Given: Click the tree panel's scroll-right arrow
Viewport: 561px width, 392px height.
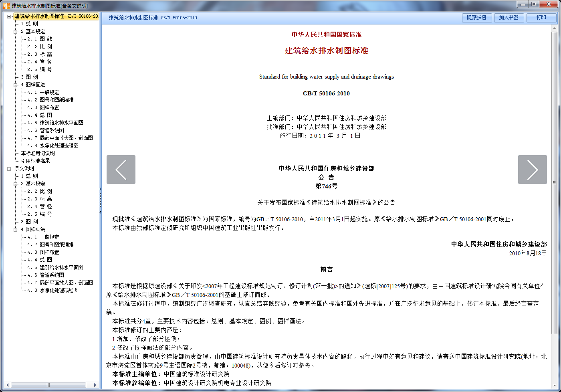Looking at the screenshot, I should coord(95,385).
